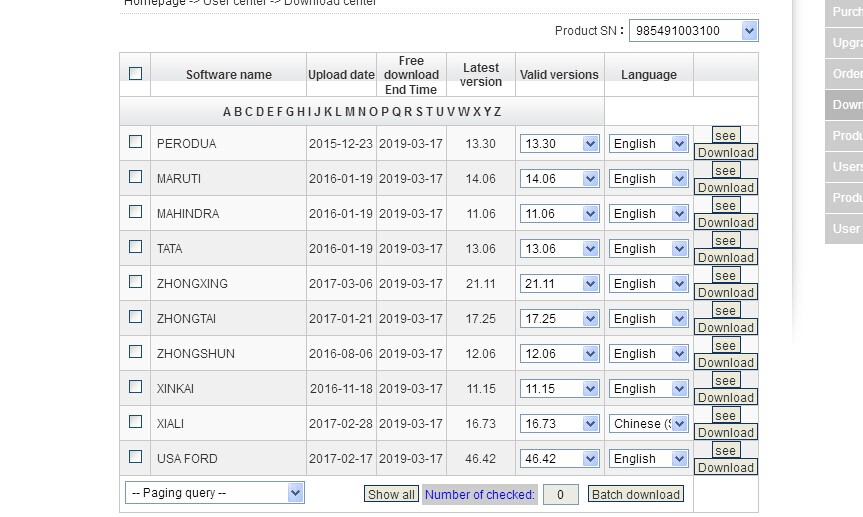Screen dimensions: 863x517
Task: Download the USA FORD software
Action: [x=725, y=467]
